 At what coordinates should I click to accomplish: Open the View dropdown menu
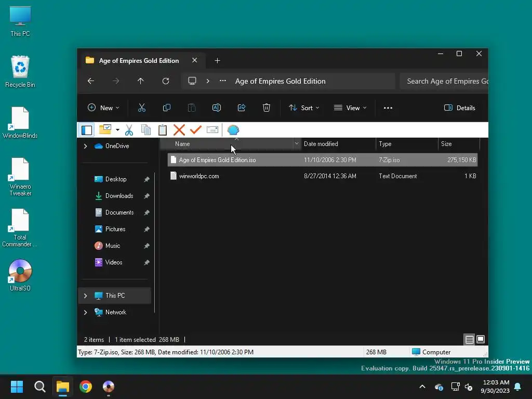click(350, 108)
